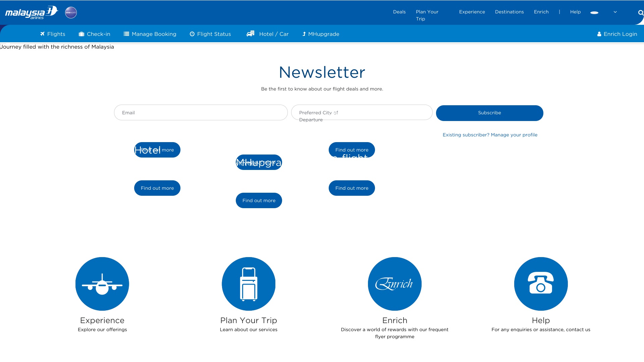The height and width of the screenshot is (362, 644).
Task: Click 'Journey filled with the richness' text
Action: (57, 47)
